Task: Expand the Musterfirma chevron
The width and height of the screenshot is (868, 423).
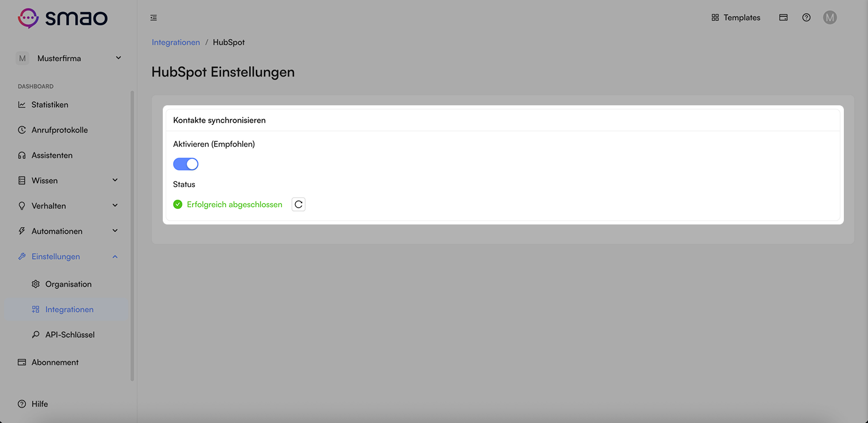Action: 118,58
